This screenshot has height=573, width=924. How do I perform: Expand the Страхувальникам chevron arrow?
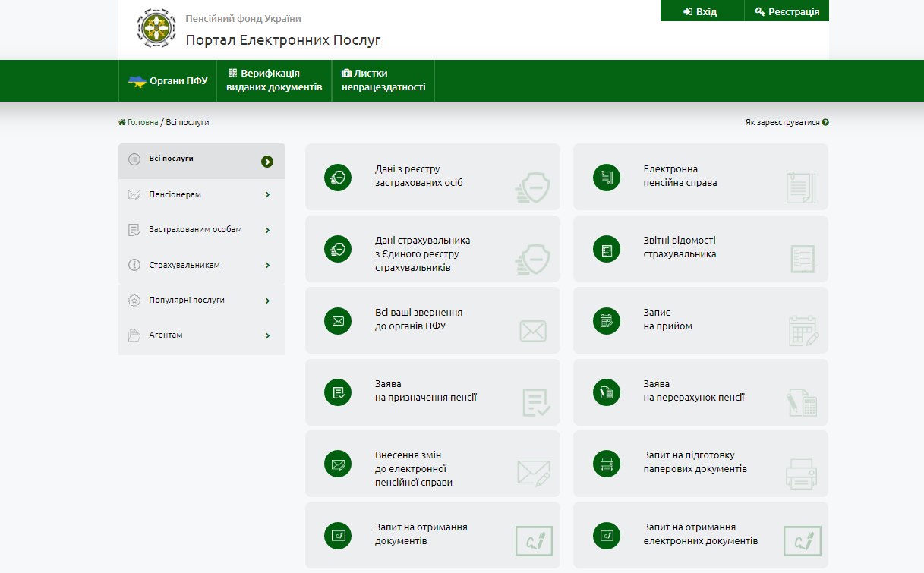pyautogui.click(x=267, y=266)
